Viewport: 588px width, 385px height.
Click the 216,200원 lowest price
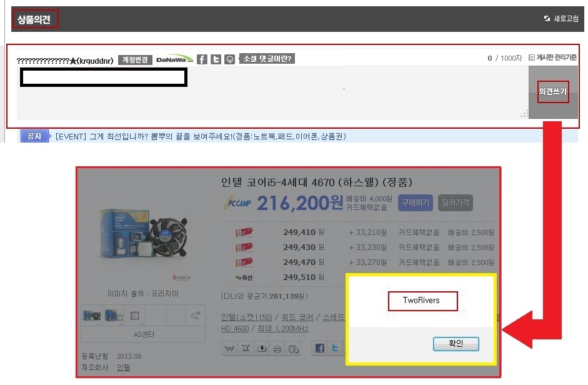pyautogui.click(x=300, y=203)
